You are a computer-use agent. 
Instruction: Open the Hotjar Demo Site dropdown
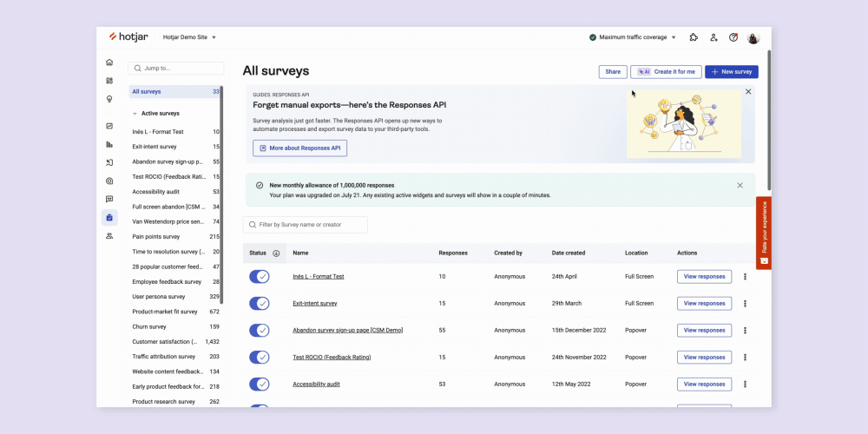pyautogui.click(x=189, y=37)
